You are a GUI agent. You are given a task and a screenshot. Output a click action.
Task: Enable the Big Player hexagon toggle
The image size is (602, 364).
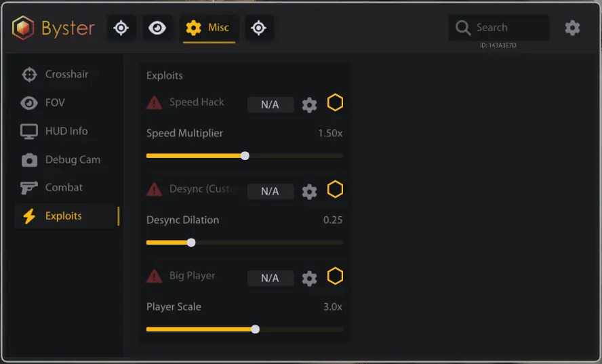pyautogui.click(x=335, y=276)
